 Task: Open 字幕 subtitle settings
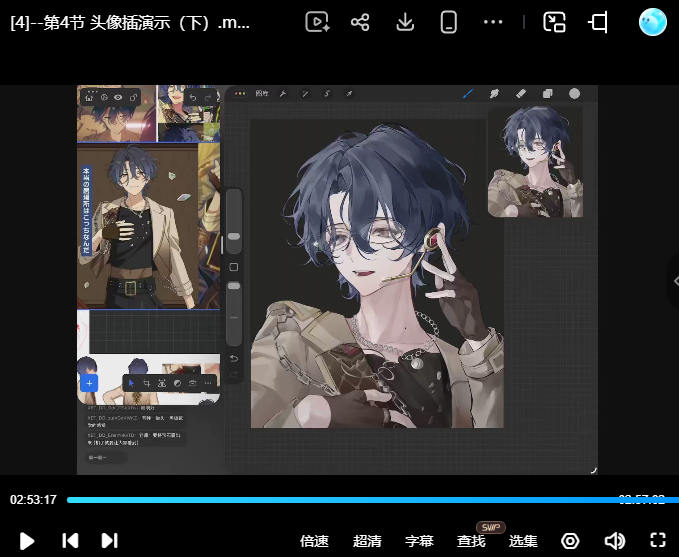click(x=419, y=541)
